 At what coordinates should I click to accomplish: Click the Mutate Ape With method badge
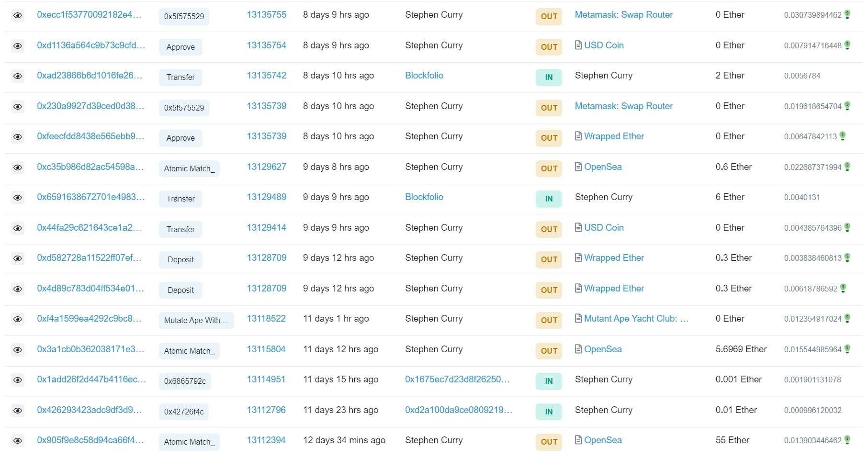[196, 321]
